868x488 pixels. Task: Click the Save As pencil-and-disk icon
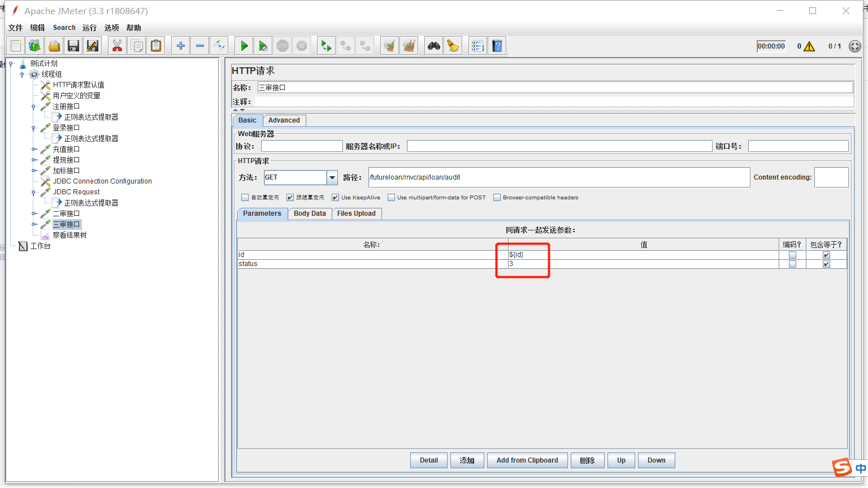coord(93,46)
